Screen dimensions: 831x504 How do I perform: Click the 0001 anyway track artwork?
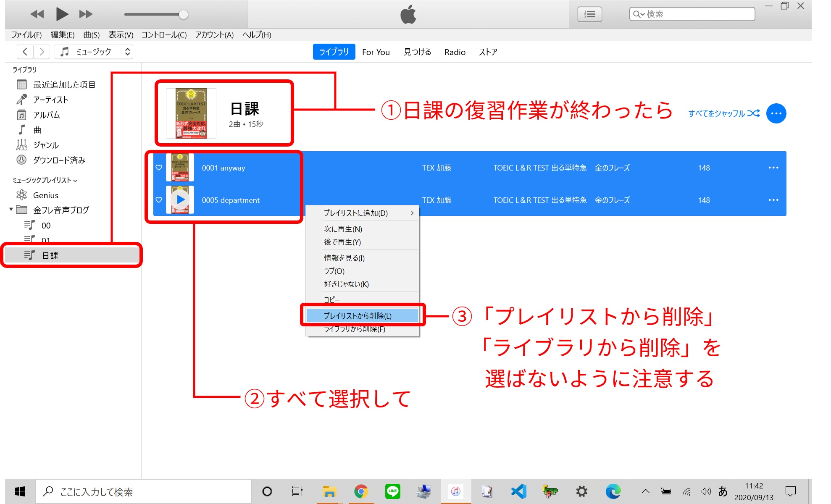pyautogui.click(x=180, y=167)
